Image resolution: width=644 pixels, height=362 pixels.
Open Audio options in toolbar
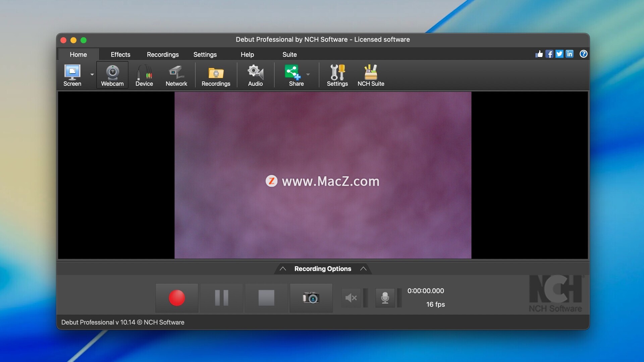(255, 75)
